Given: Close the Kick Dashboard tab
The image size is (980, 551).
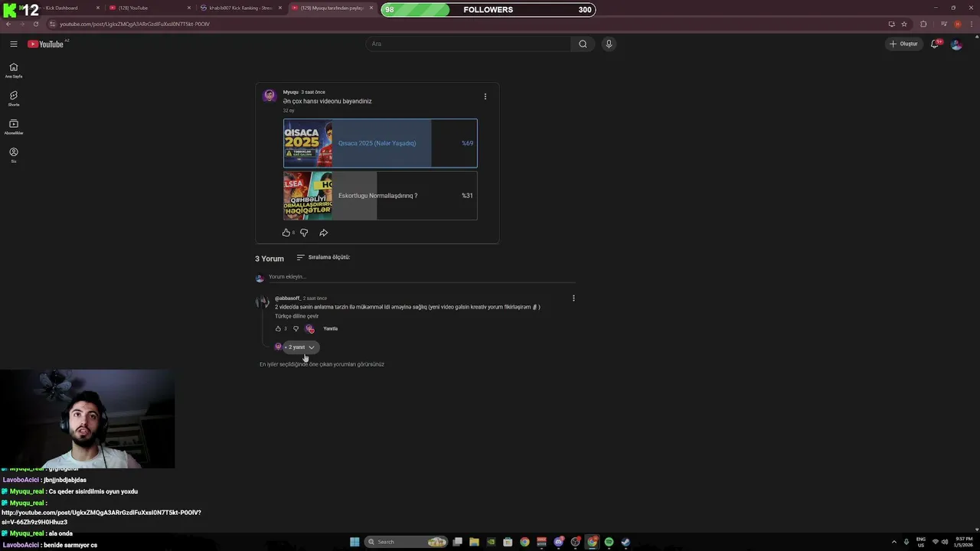Looking at the screenshot, I should pyautogui.click(x=98, y=8).
